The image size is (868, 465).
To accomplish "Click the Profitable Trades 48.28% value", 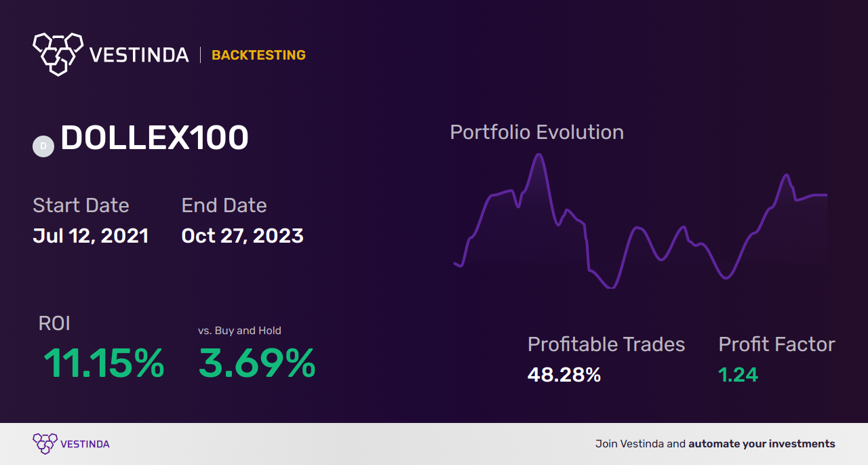I will 564,375.
